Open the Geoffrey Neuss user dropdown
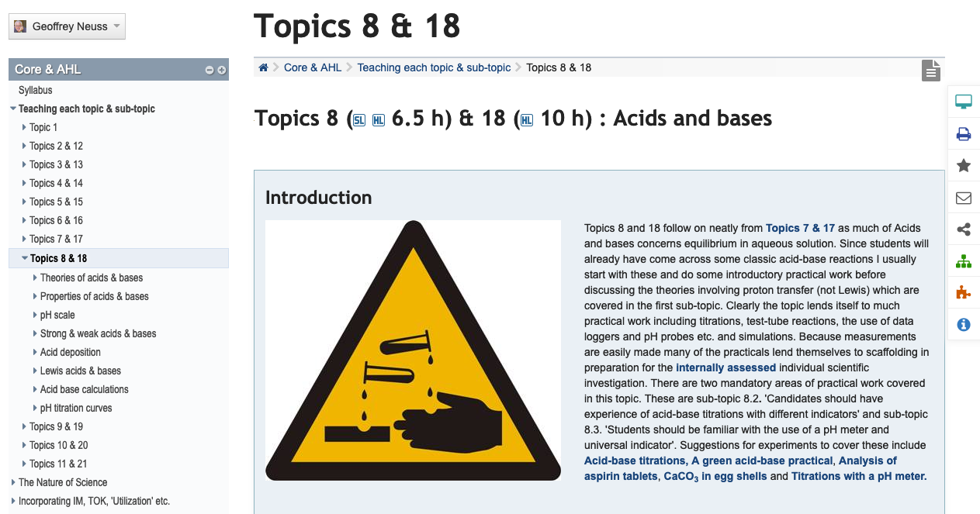980x514 pixels. [67, 26]
